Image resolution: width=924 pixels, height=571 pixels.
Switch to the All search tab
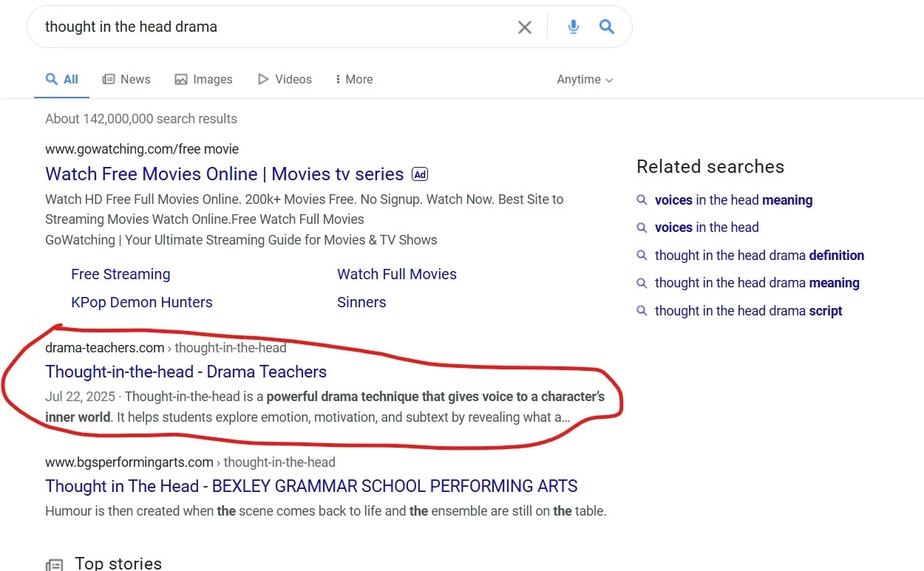61,79
